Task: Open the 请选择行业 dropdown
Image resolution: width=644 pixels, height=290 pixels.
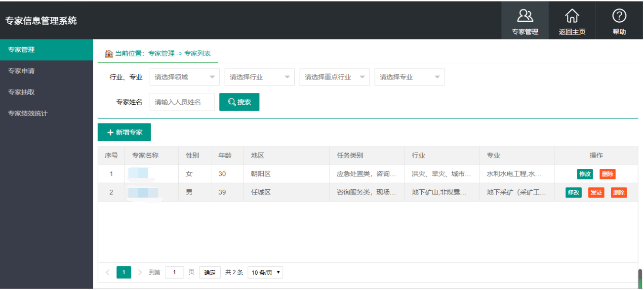Action: coord(259,77)
